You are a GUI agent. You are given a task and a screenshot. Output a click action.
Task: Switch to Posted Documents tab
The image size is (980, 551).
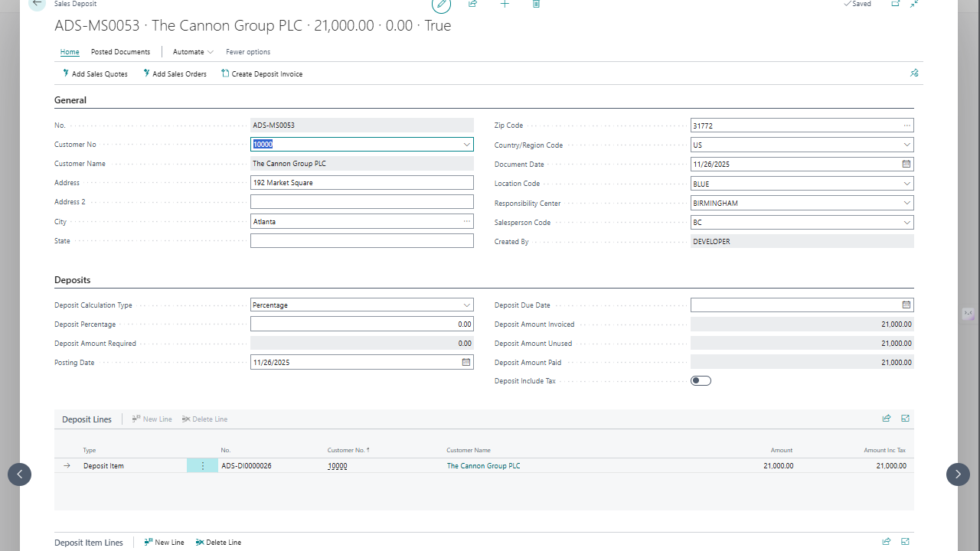click(x=120, y=52)
